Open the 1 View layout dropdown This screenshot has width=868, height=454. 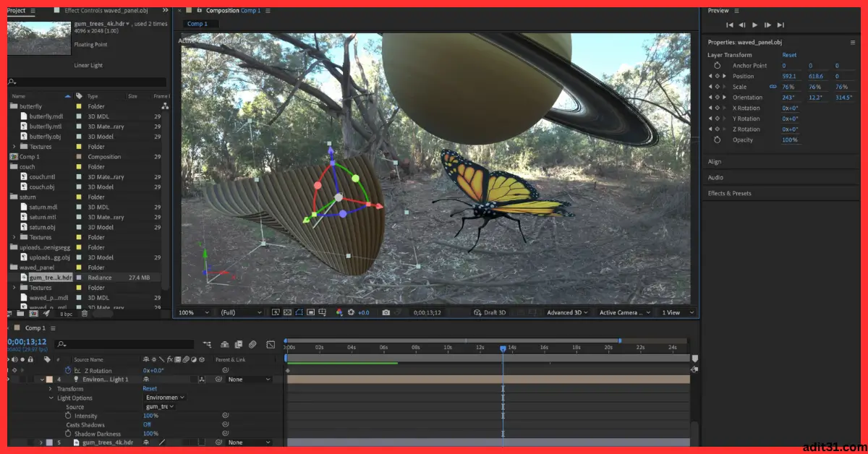[678, 312]
